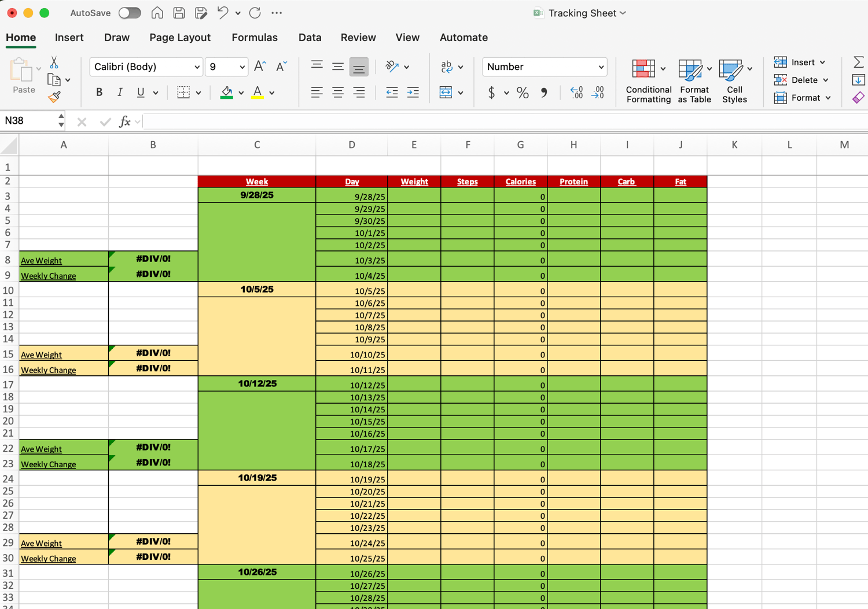Screen dimensions: 868x609
Task: Apply the Percent Style format
Action: click(523, 93)
